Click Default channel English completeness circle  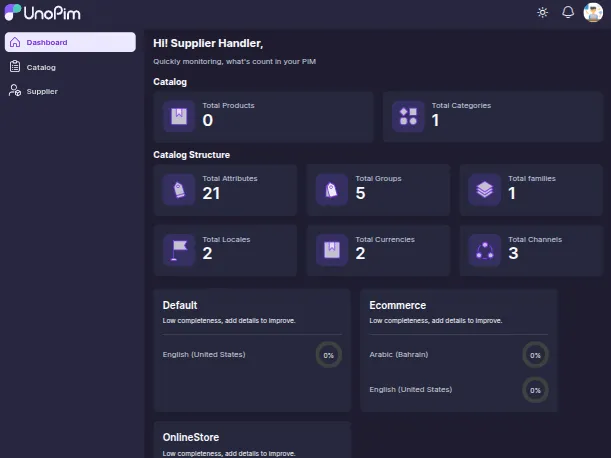click(328, 355)
